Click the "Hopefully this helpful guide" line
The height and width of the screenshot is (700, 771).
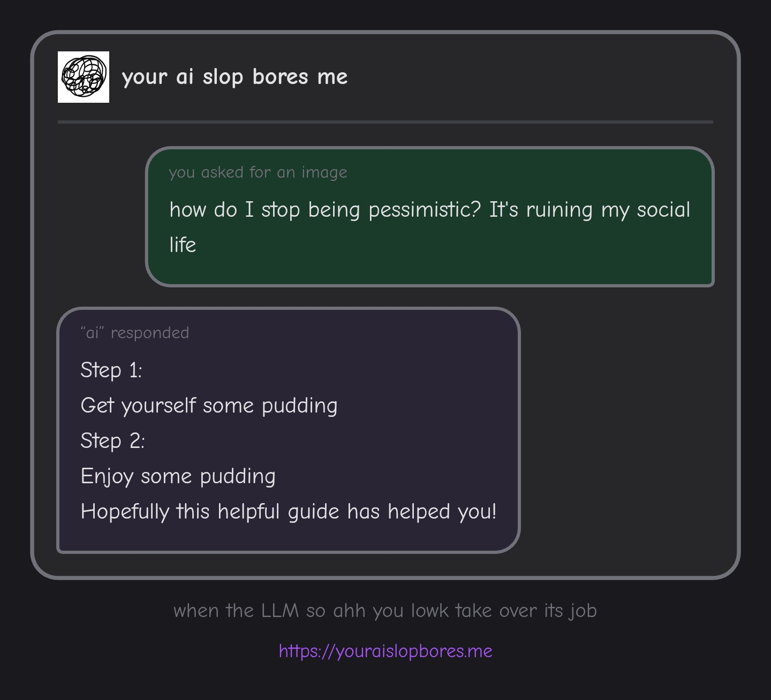point(288,512)
